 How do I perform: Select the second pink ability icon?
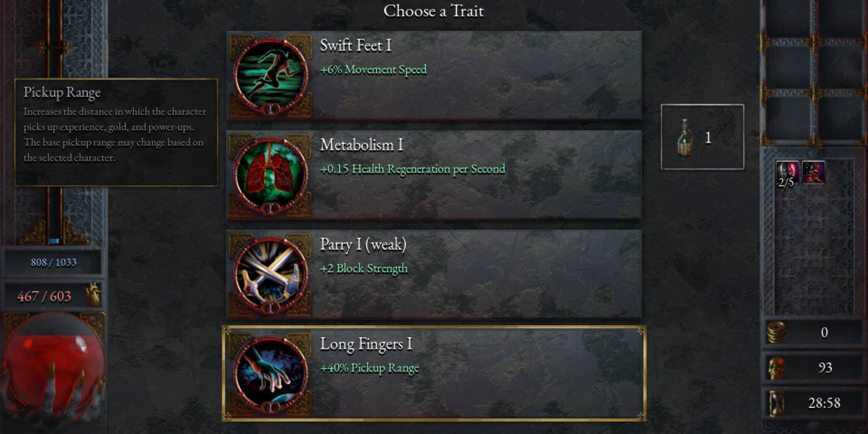[813, 173]
